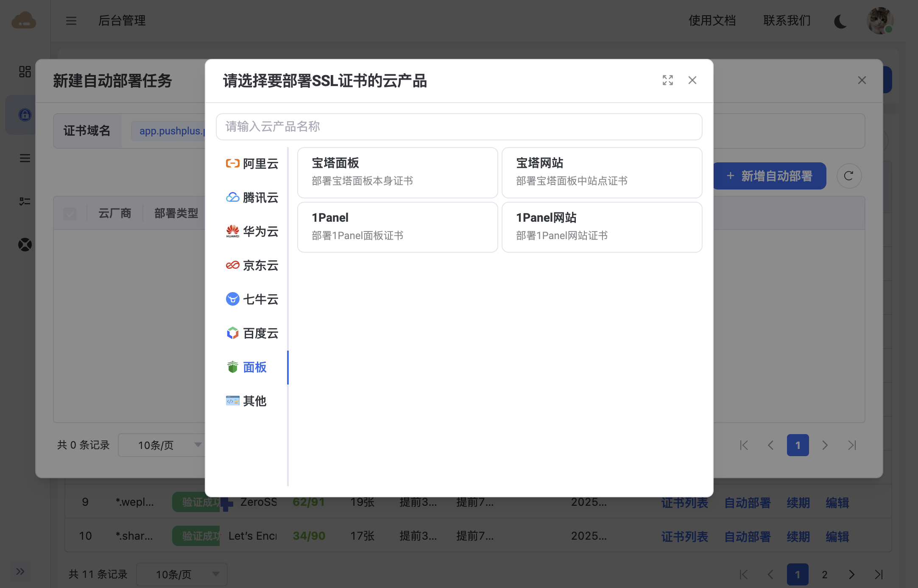
Task: Go to last page in deployment dialog pagination
Action: point(852,445)
